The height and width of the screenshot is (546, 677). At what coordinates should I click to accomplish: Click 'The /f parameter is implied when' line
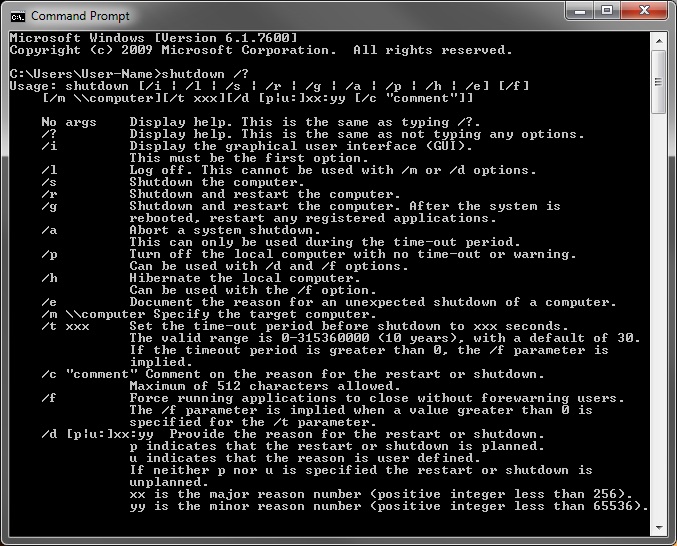point(361,410)
